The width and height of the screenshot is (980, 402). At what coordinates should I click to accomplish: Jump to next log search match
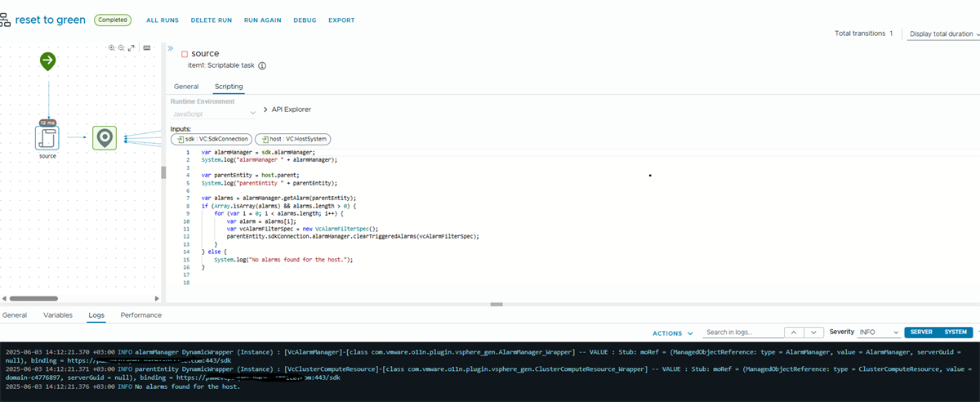click(814, 333)
